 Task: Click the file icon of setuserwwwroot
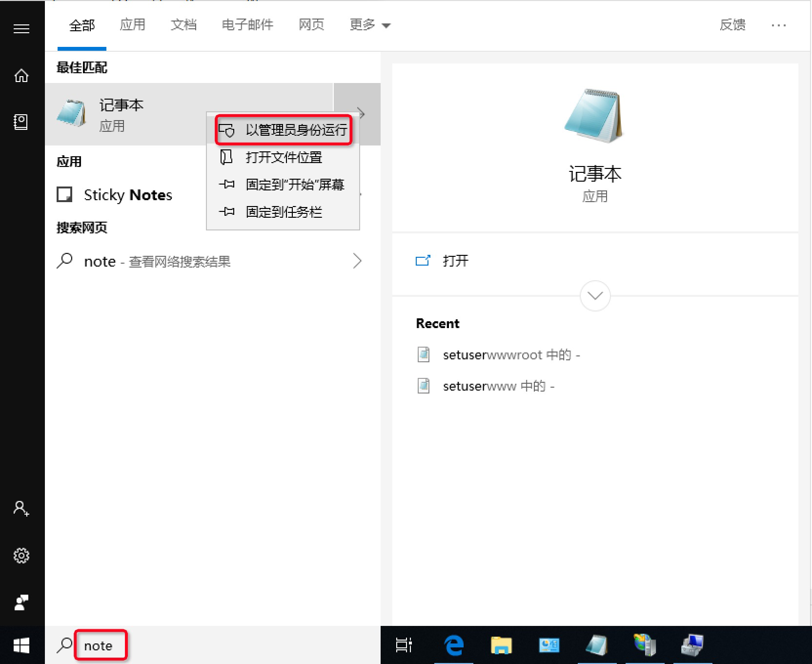pyautogui.click(x=424, y=354)
